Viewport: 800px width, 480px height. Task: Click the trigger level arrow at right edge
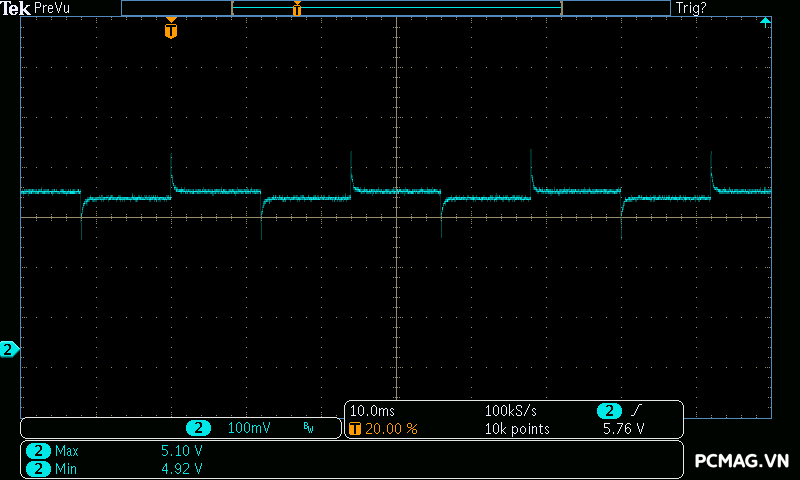click(765, 22)
